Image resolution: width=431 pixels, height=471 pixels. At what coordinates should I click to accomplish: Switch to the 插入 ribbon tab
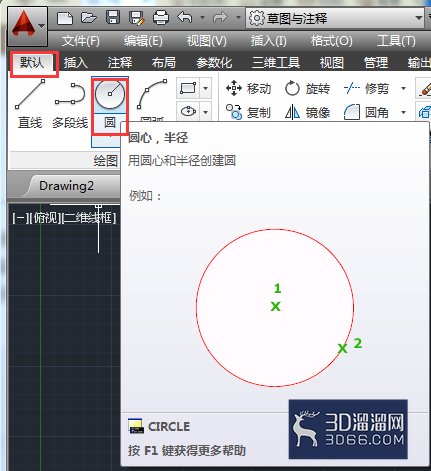(x=76, y=63)
